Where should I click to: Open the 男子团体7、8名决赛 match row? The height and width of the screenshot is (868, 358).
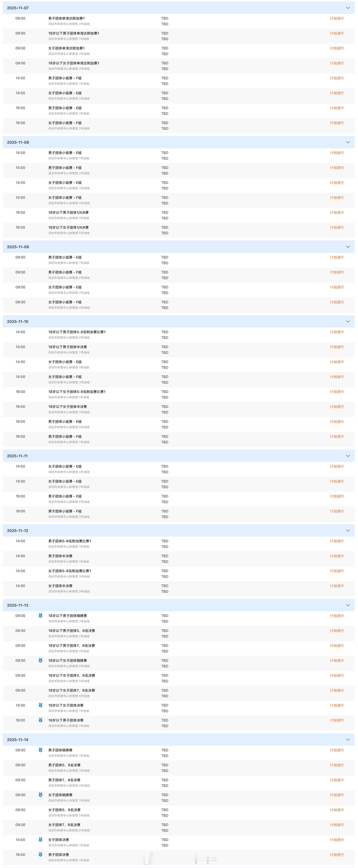[x=64, y=780]
